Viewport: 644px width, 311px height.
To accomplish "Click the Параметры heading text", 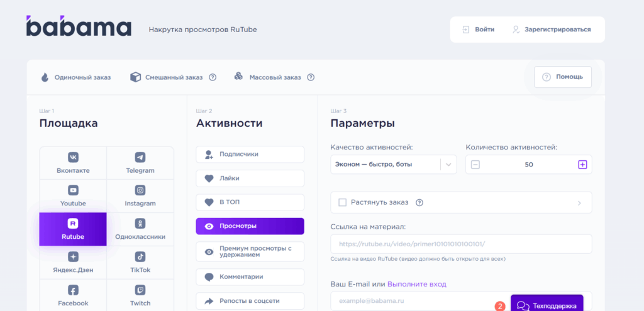I will coord(363,124).
